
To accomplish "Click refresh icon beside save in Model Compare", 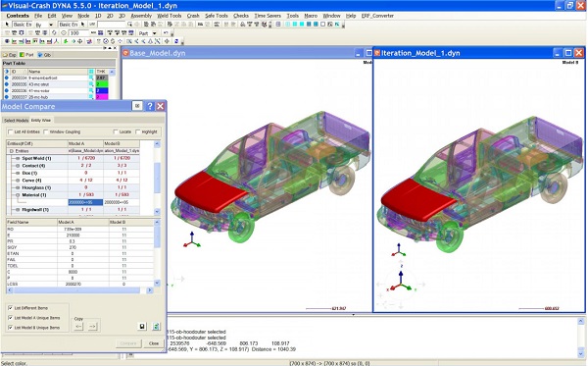I will click(157, 326).
